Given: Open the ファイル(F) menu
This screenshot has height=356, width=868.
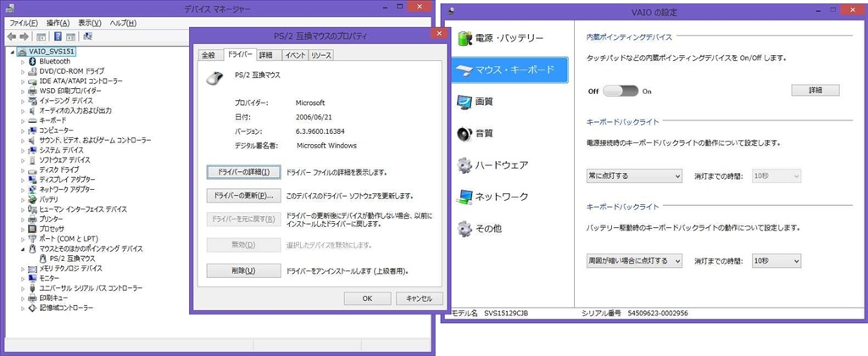Looking at the screenshot, I should (24, 23).
